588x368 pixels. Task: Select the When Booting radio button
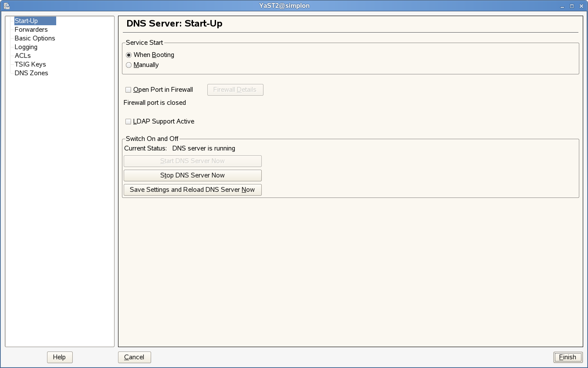[x=128, y=55]
